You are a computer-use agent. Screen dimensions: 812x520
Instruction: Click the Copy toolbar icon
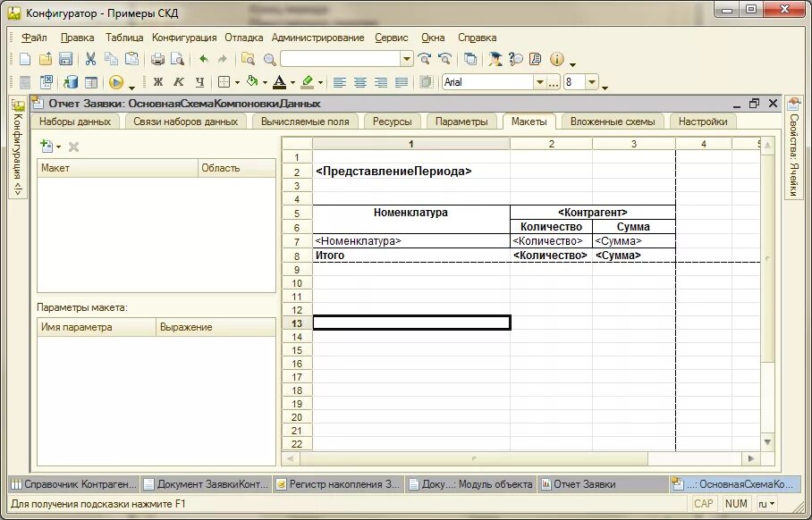[x=111, y=59]
